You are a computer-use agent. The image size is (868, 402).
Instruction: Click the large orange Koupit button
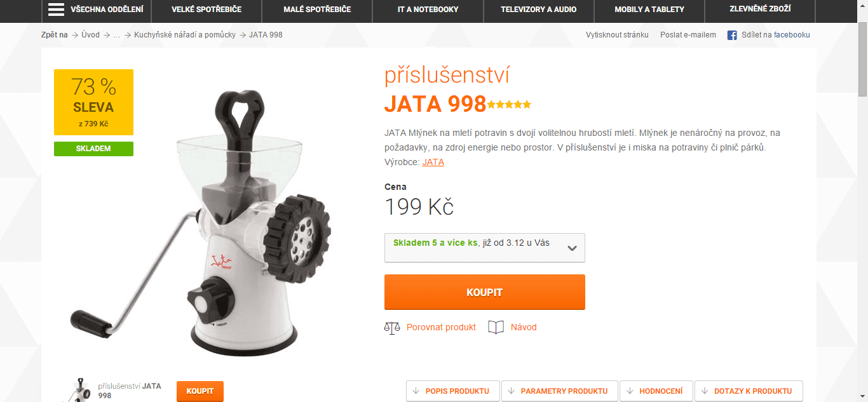(484, 292)
